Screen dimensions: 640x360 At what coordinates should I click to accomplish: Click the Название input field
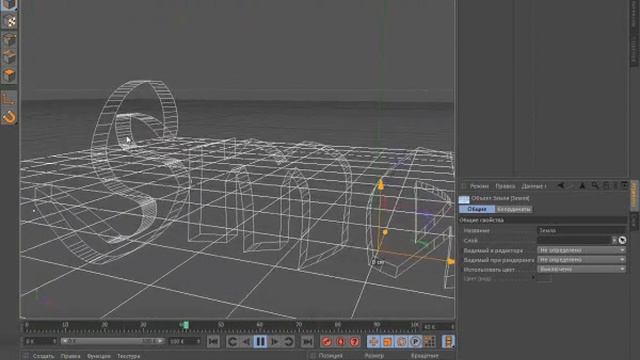pyautogui.click(x=581, y=230)
